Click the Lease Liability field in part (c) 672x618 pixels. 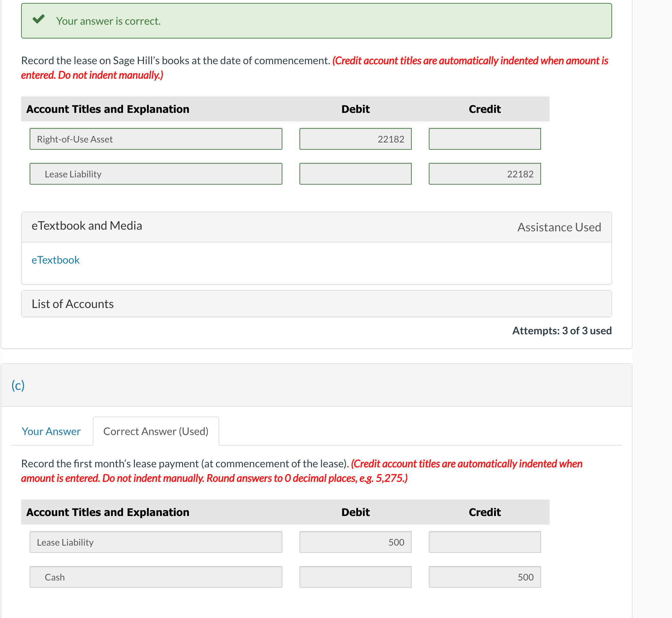click(x=156, y=542)
